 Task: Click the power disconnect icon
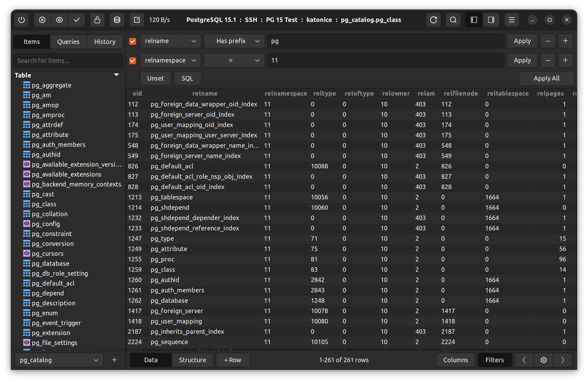click(x=22, y=20)
